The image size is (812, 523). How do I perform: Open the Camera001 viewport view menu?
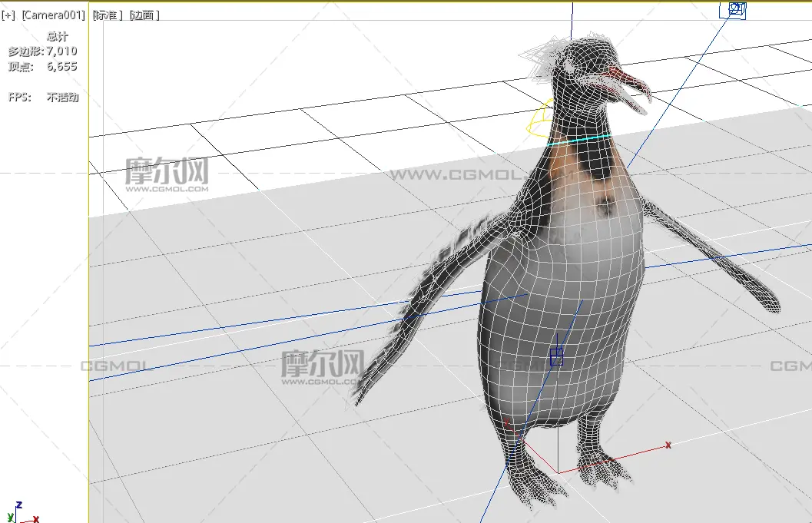tap(53, 15)
